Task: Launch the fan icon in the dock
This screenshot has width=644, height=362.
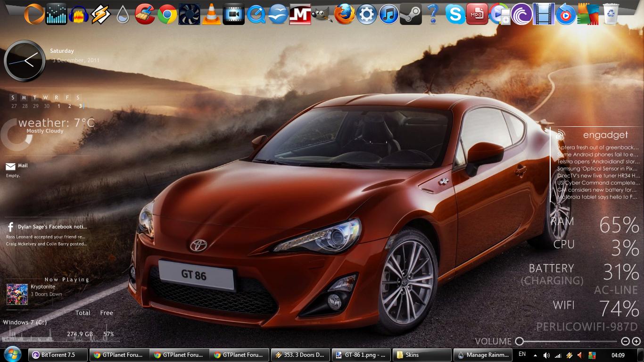Action: (190, 15)
